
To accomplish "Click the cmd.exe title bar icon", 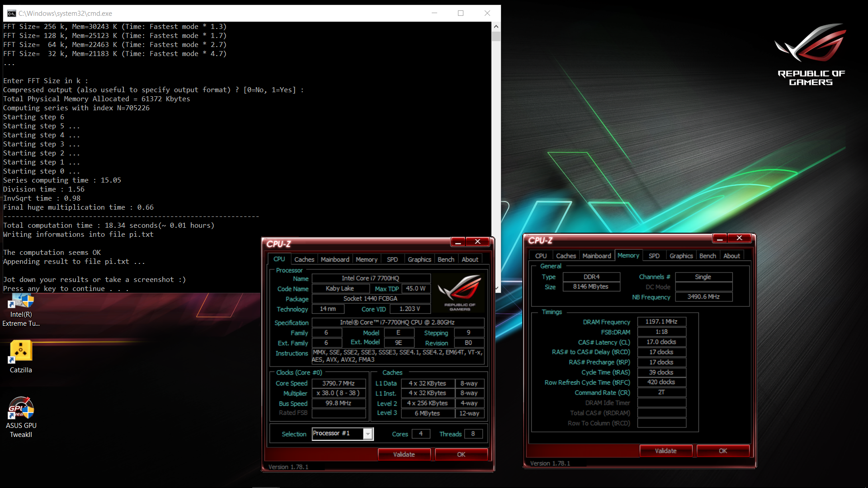I will pyautogui.click(x=11, y=13).
